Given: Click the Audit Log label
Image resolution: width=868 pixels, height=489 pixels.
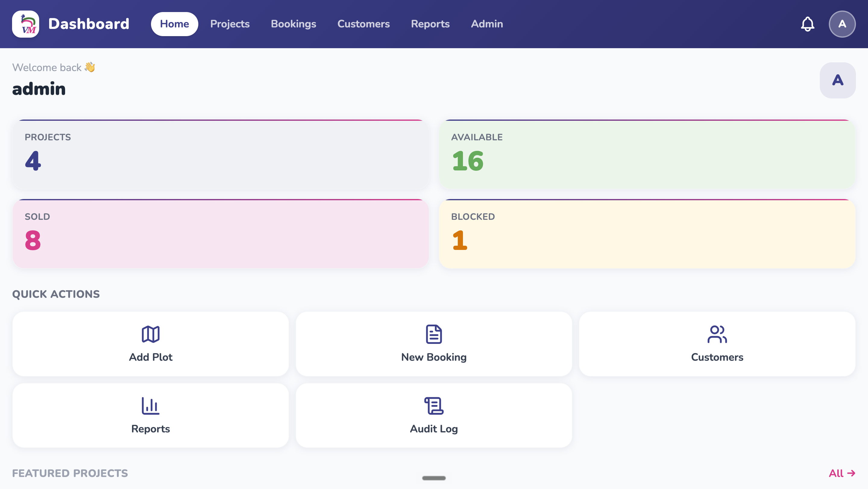Looking at the screenshot, I should coord(434,429).
